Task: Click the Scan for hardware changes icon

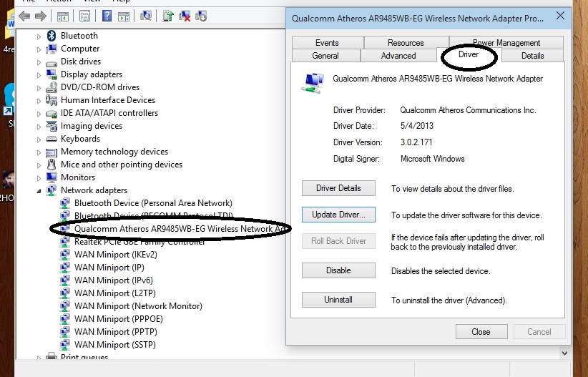Action: [146, 16]
